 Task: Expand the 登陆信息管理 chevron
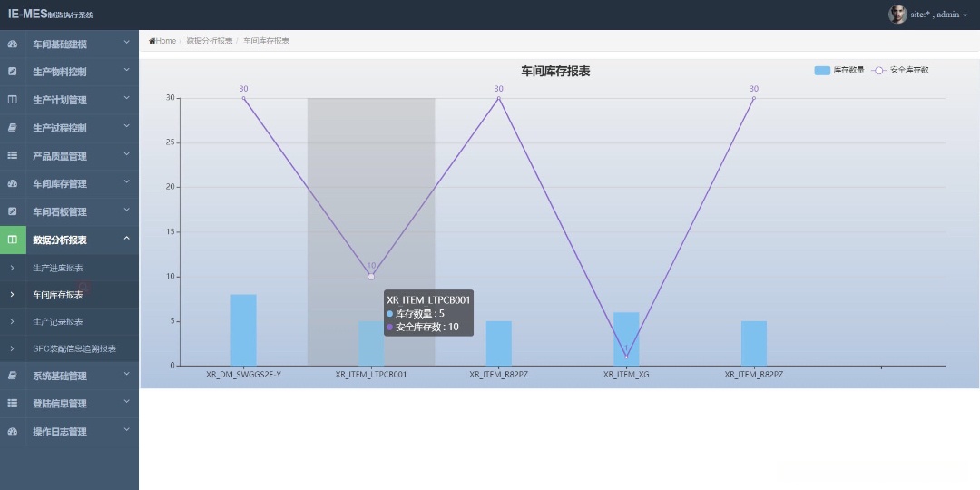click(x=126, y=402)
